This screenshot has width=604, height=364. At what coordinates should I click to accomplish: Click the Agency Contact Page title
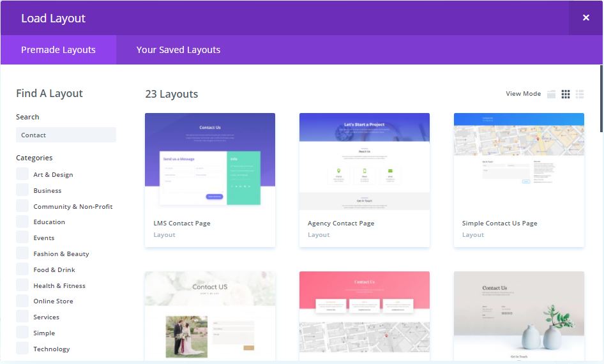341,223
